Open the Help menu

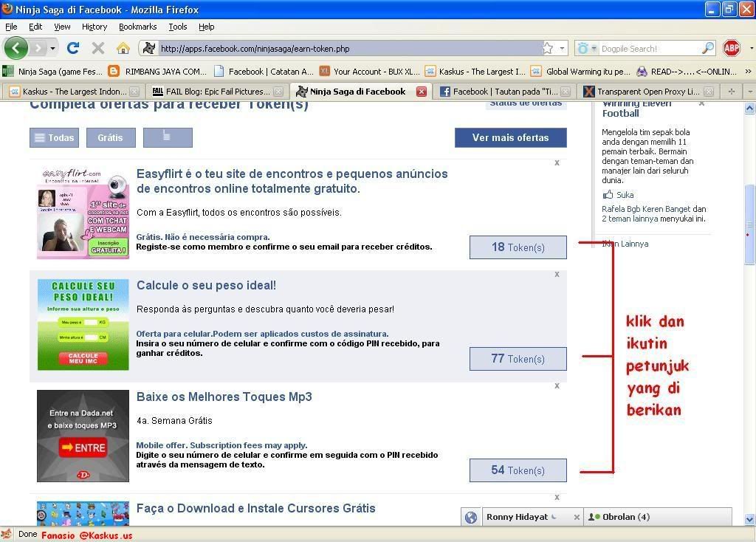pyautogui.click(x=207, y=27)
